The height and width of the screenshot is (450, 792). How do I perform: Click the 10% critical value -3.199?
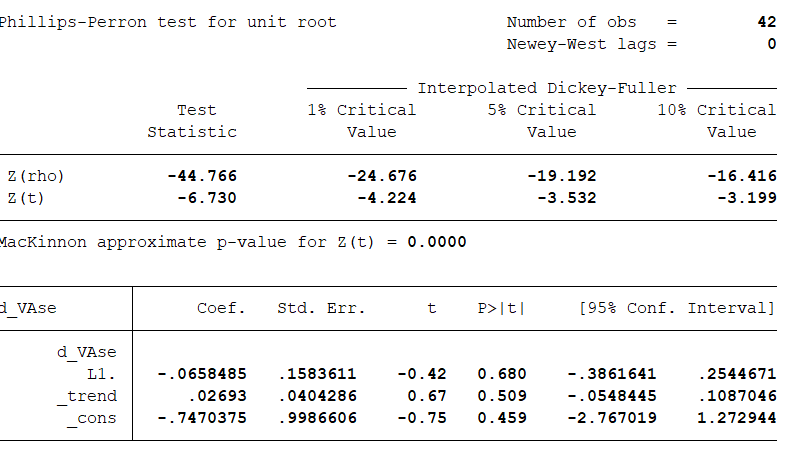click(746, 198)
